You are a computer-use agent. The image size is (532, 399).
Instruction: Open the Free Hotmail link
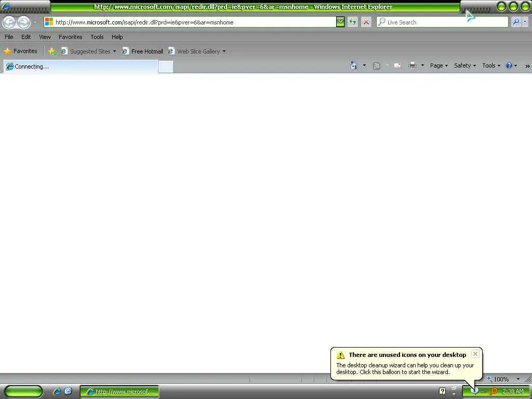click(142, 51)
